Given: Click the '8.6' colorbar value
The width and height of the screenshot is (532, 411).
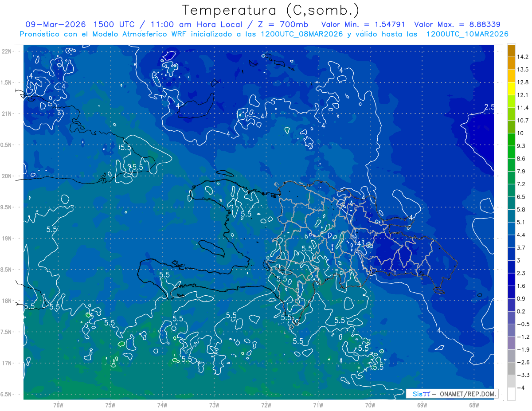Looking at the screenshot, I should click(x=521, y=159).
